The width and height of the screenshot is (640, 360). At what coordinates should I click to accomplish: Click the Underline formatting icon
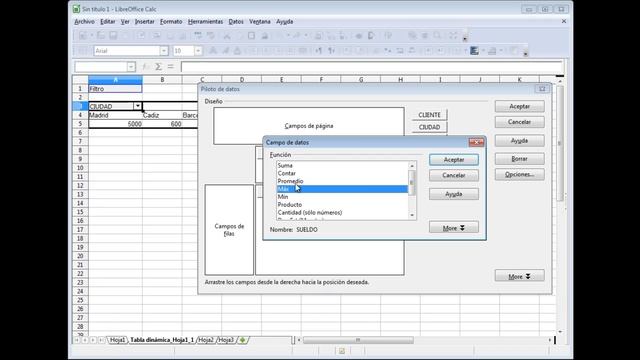tap(237, 51)
